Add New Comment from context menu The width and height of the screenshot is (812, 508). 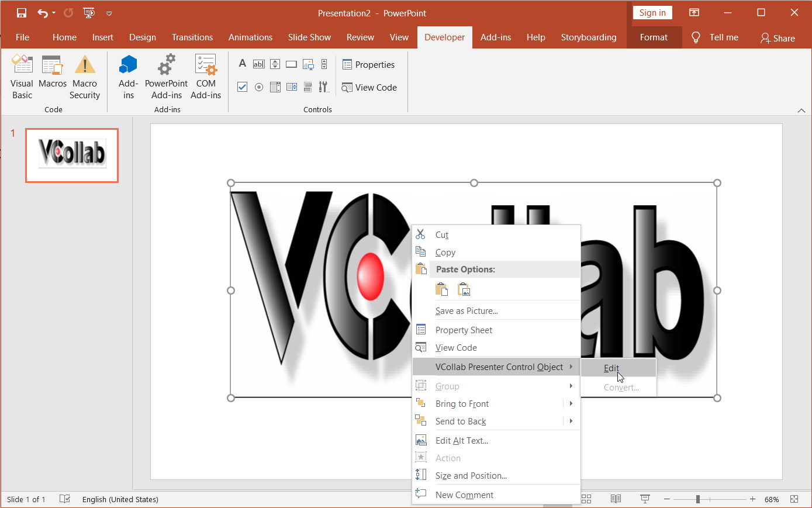(496, 495)
